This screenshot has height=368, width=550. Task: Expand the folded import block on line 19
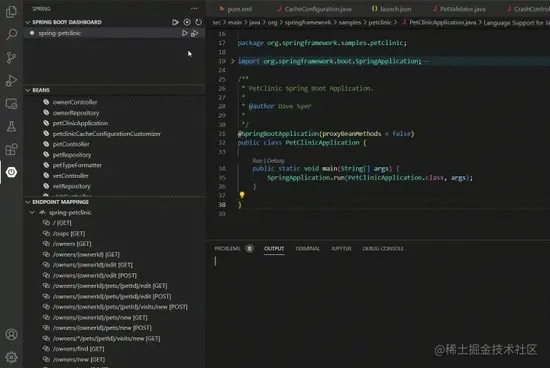pos(232,61)
